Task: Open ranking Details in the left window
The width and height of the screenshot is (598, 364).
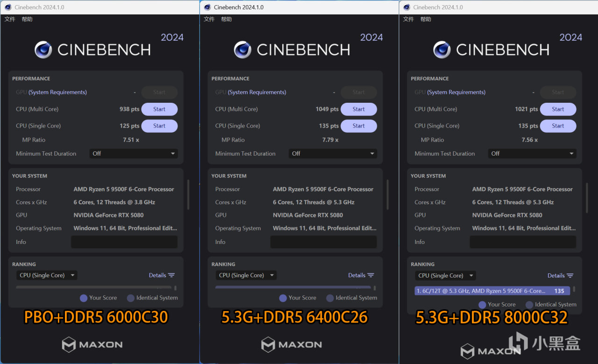Action: [162, 275]
